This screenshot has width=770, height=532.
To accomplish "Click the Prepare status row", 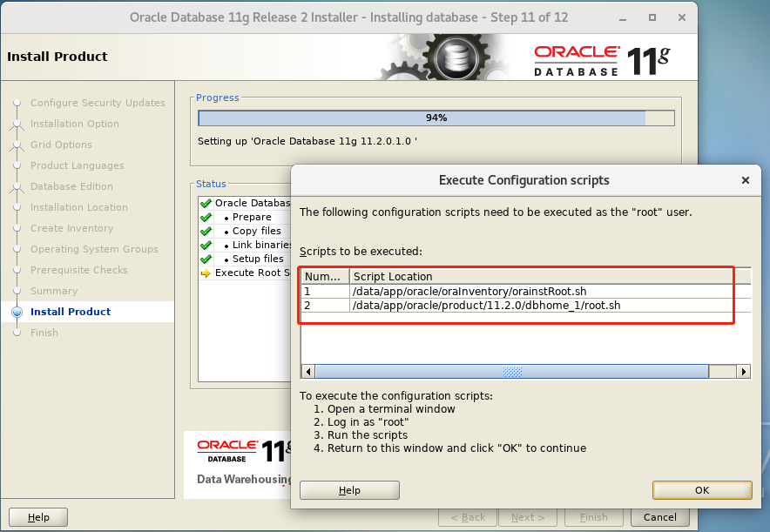I will click(245, 217).
